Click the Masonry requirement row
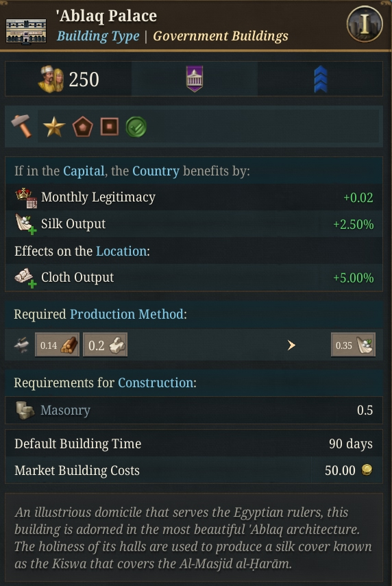Image resolution: width=392 pixels, height=586 pixels. [x=193, y=410]
